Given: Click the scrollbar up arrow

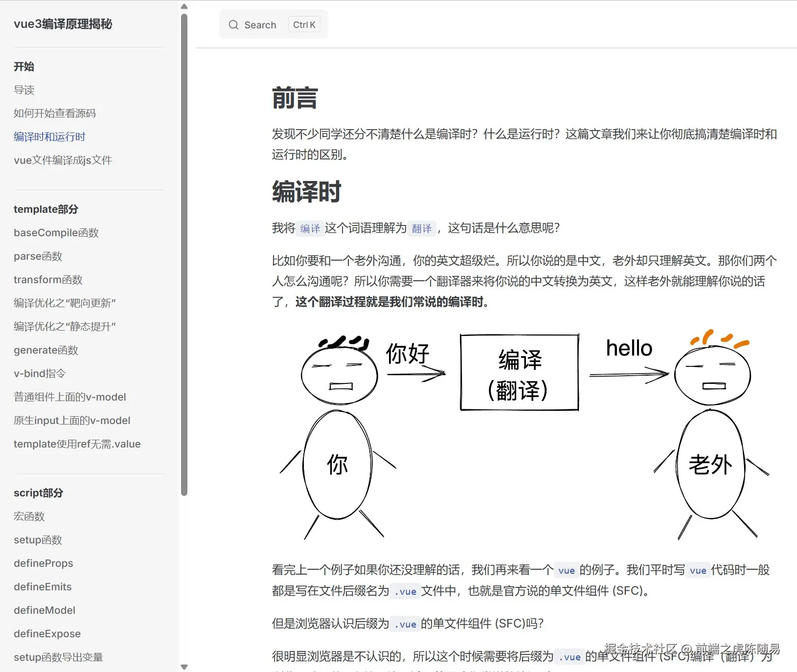Looking at the screenshot, I should click(184, 6).
